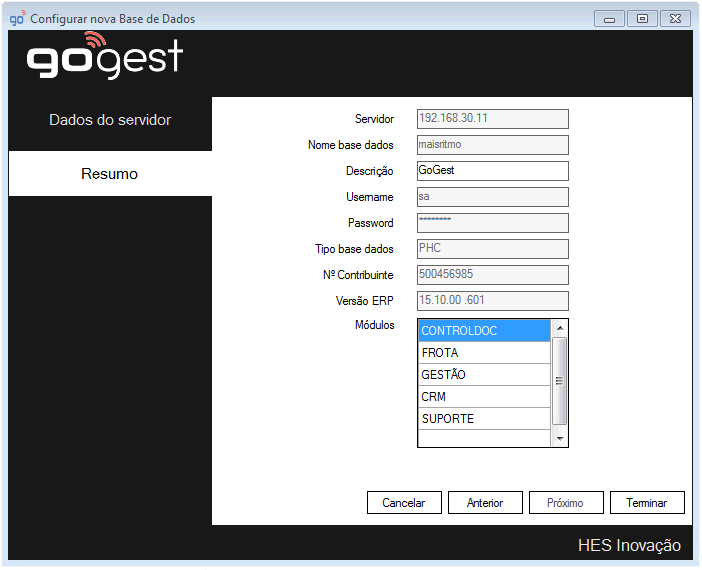Click the Tipo base dados field showing PHC
Viewport: 702px width, 570px height.
(x=493, y=249)
